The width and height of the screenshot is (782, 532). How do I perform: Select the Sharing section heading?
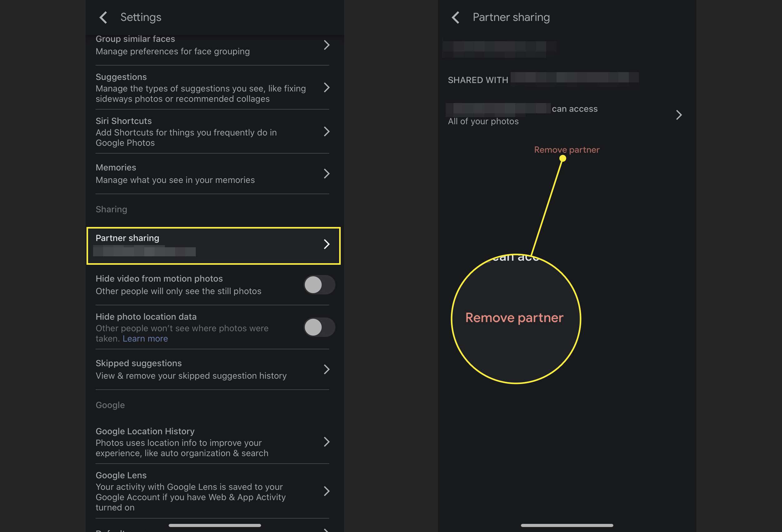pyautogui.click(x=111, y=209)
